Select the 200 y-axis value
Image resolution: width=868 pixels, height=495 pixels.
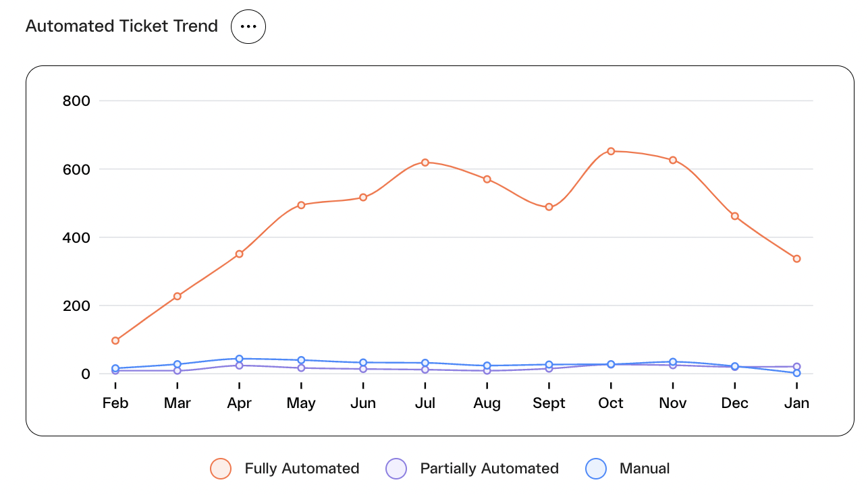point(76,305)
